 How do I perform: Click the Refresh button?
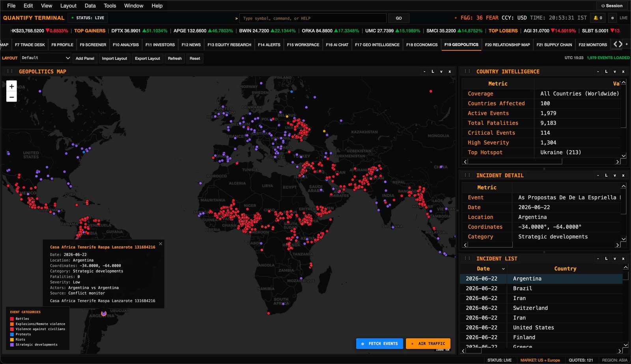175,58
